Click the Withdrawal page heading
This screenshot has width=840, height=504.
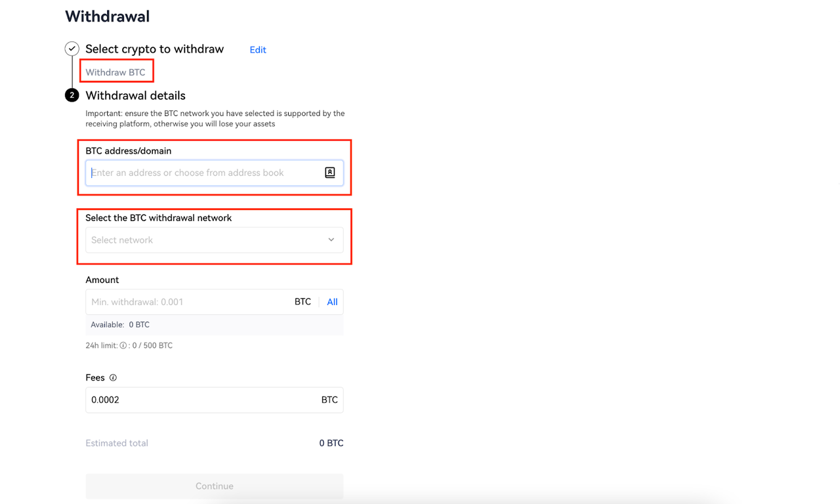[108, 16]
